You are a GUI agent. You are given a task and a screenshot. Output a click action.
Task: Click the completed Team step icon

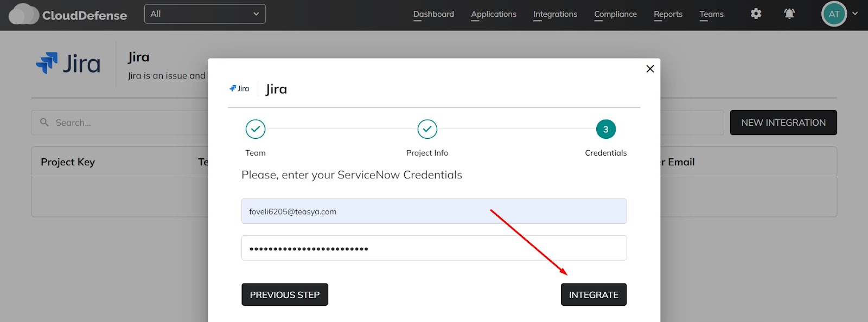(256, 129)
